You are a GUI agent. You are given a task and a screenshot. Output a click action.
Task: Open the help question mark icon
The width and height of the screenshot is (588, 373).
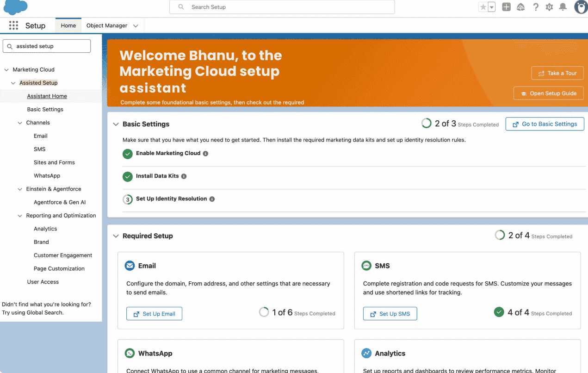coord(536,7)
